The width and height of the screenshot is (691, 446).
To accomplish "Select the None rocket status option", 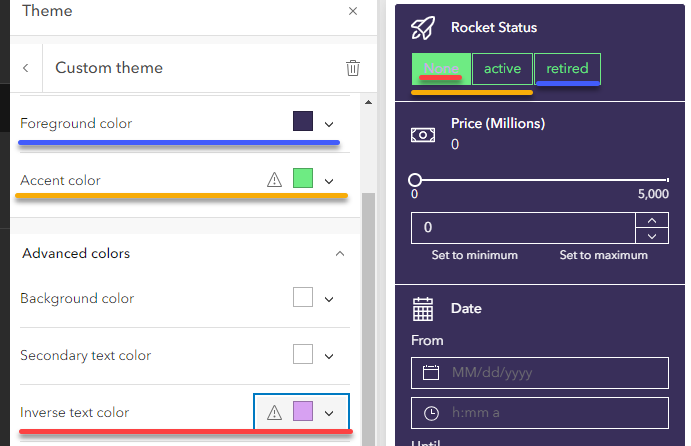I will [440, 68].
